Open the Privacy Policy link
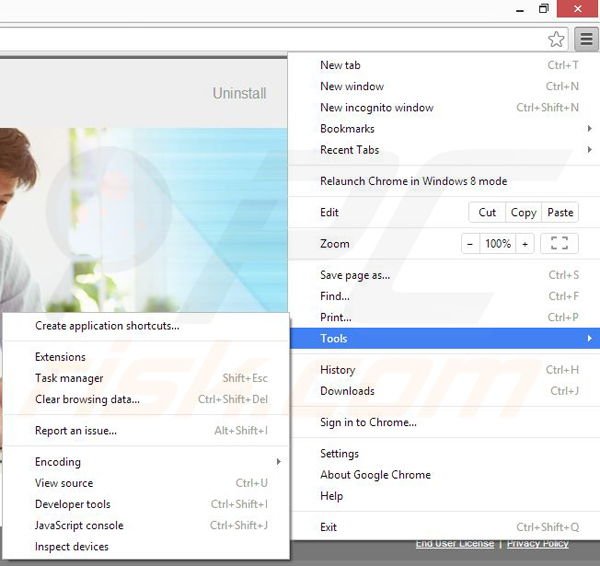The image size is (600, 566). pyautogui.click(x=537, y=543)
